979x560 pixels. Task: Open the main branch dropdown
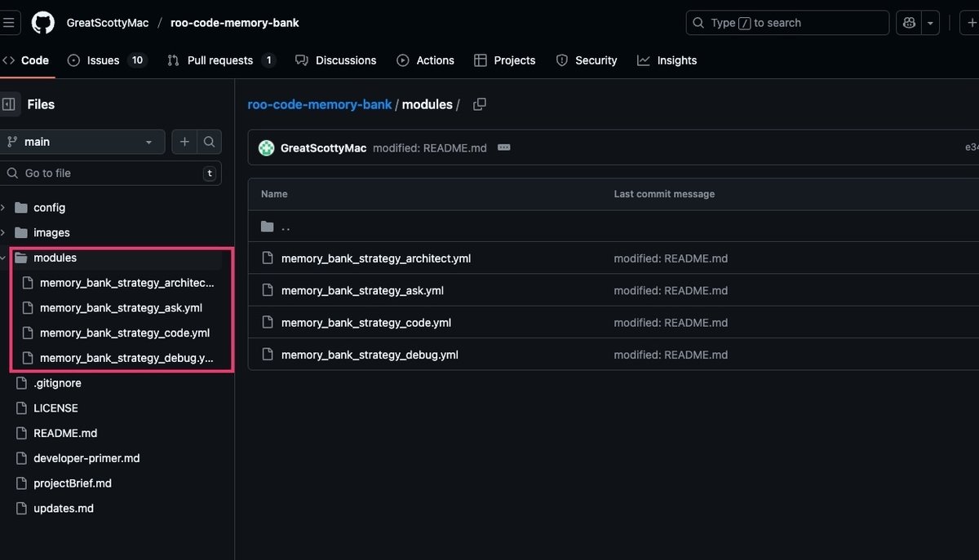pyautogui.click(x=82, y=142)
